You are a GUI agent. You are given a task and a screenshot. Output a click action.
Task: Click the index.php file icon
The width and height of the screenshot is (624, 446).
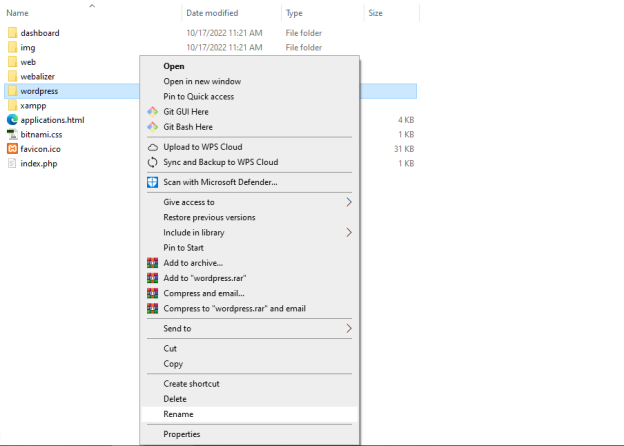click(12, 164)
